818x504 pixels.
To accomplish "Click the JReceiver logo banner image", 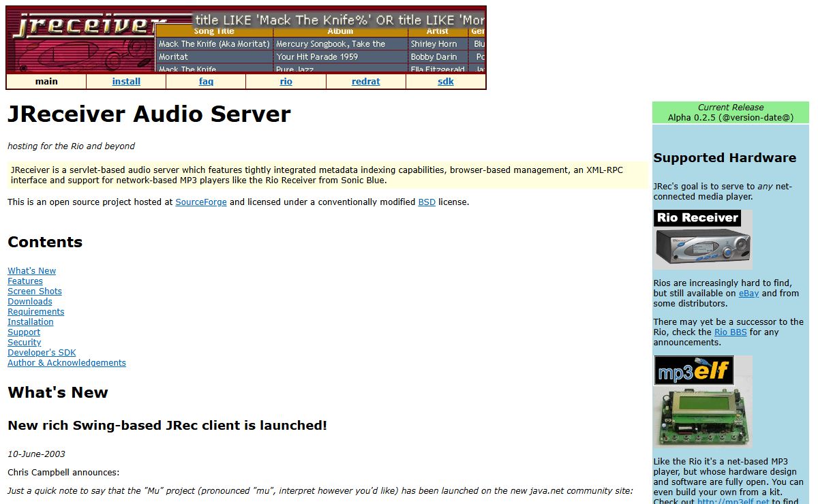I will pos(246,40).
